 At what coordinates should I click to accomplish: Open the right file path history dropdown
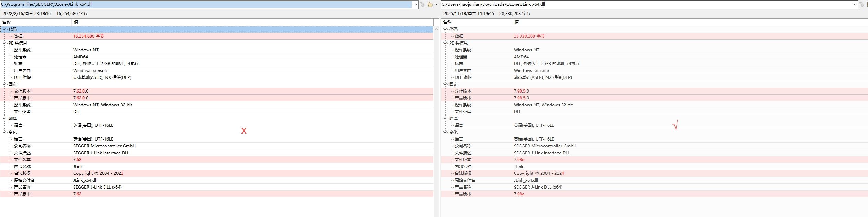[855, 4]
